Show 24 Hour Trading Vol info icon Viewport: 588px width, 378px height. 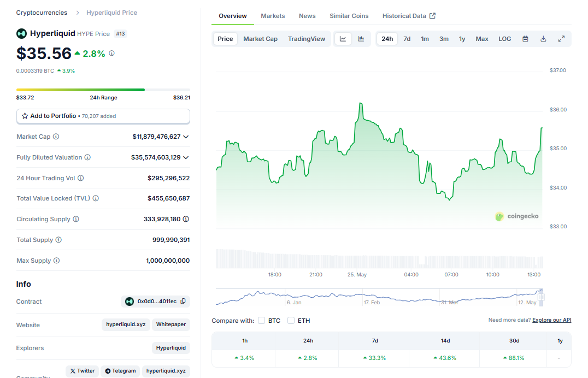point(81,178)
